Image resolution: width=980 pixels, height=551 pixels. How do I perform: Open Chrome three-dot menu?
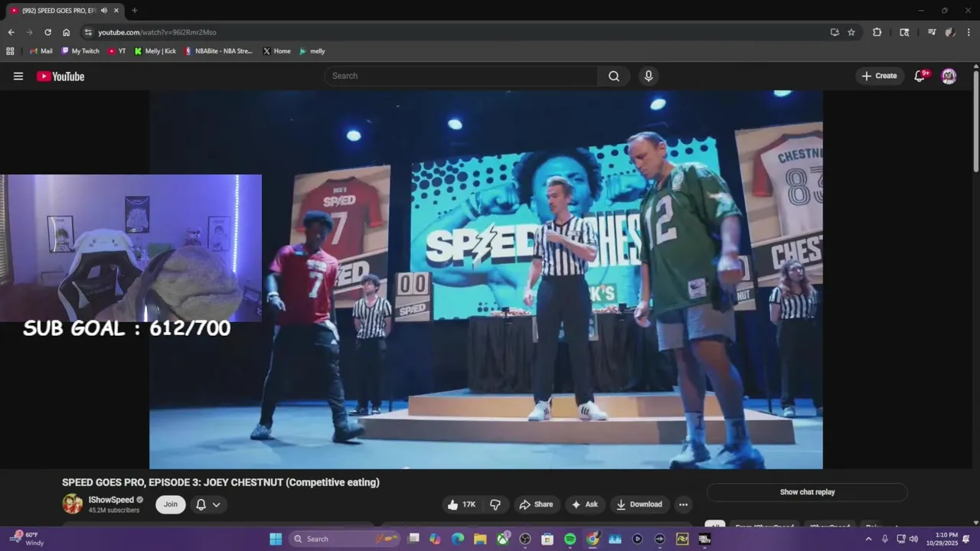click(969, 32)
